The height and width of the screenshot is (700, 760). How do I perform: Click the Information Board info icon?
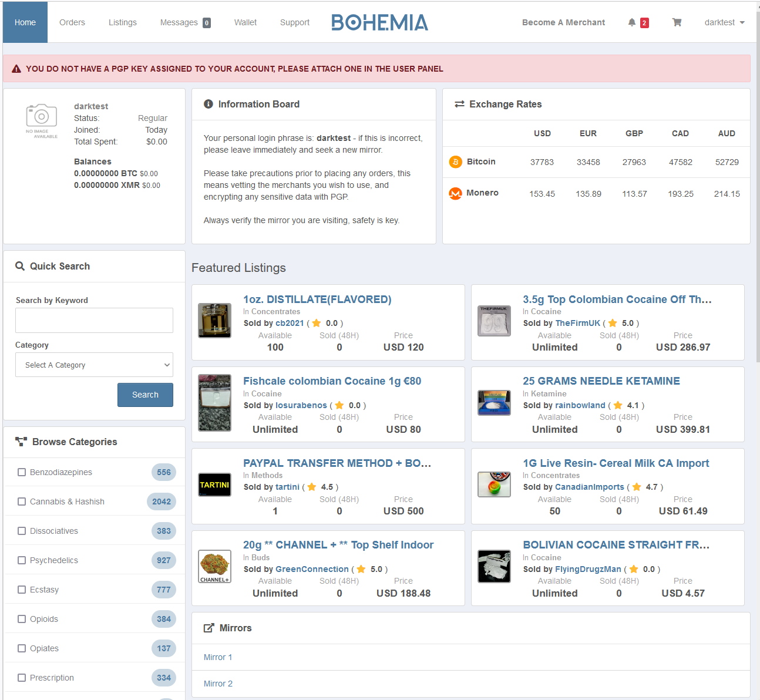click(x=209, y=104)
